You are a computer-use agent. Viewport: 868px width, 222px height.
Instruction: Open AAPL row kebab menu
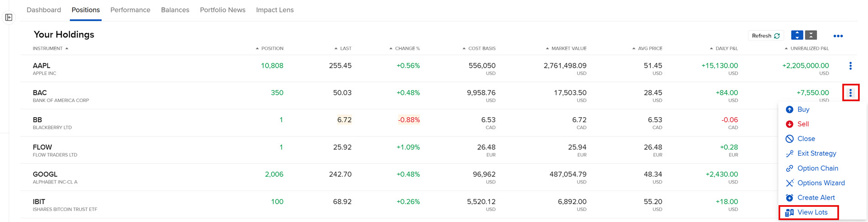(850, 66)
